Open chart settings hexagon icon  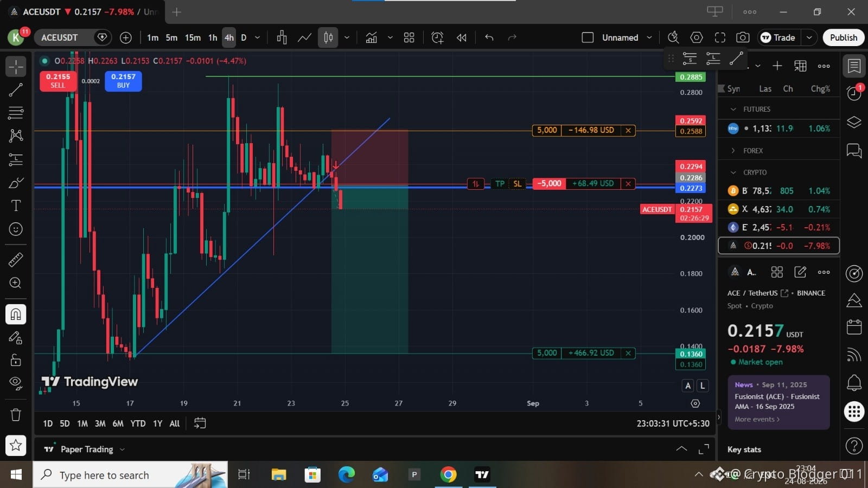697,37
